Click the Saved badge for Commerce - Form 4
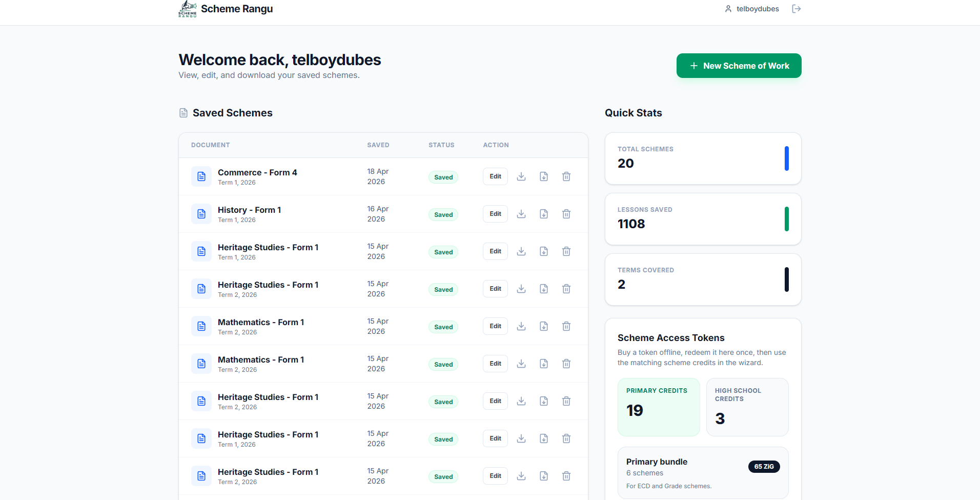Viewport: 980px width, 500px height. (x=443, y=177)
